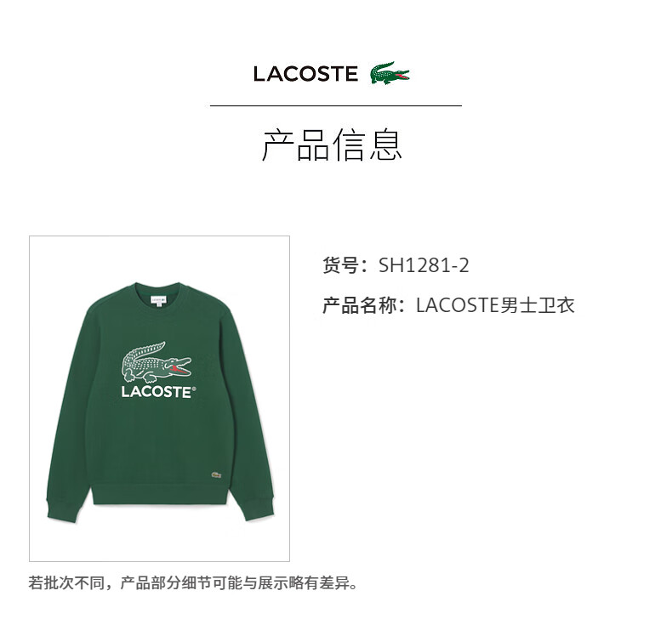
Task: Click the right sleeve cuff of the sweatshirt
Action: [x=259, y=508]
